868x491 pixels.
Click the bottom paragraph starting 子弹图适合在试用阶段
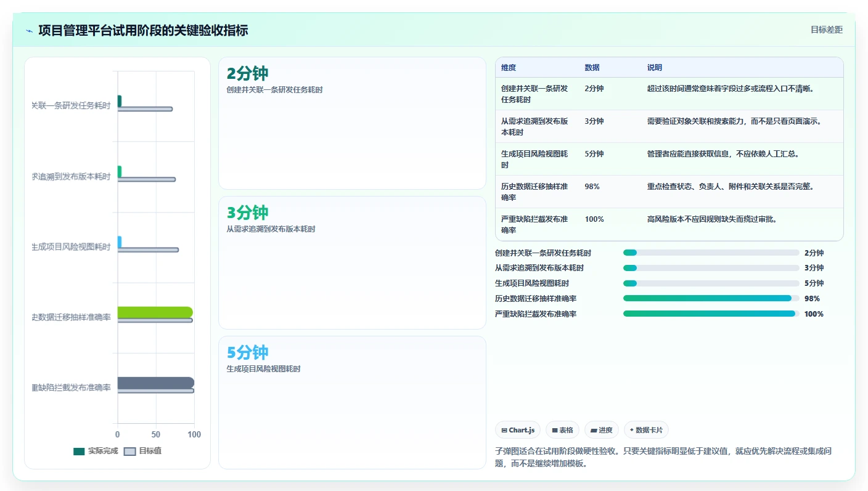(663, 457)
